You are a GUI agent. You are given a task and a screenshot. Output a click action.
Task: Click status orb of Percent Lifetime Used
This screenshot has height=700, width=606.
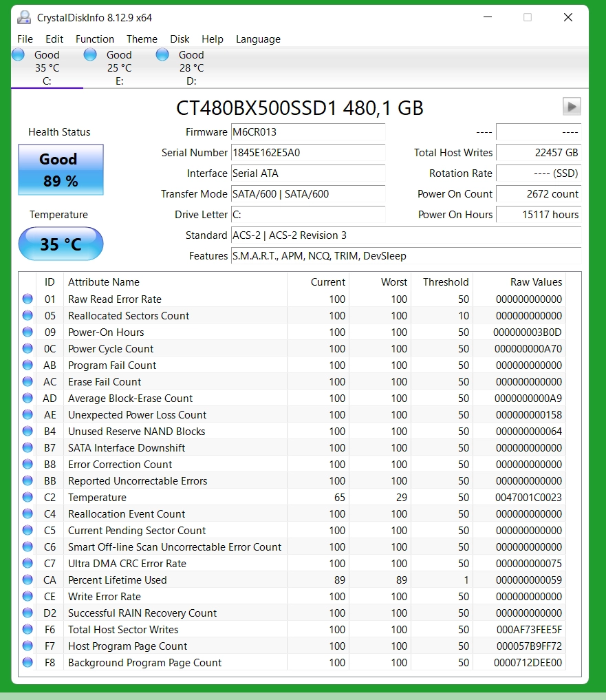[28, 580]
